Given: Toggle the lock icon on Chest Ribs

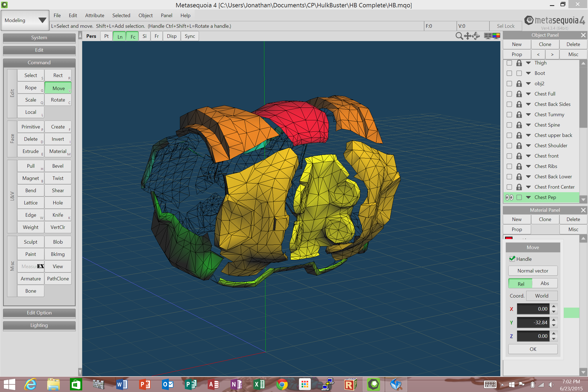Looking at the screenshot, I should [x=519, y=166].
